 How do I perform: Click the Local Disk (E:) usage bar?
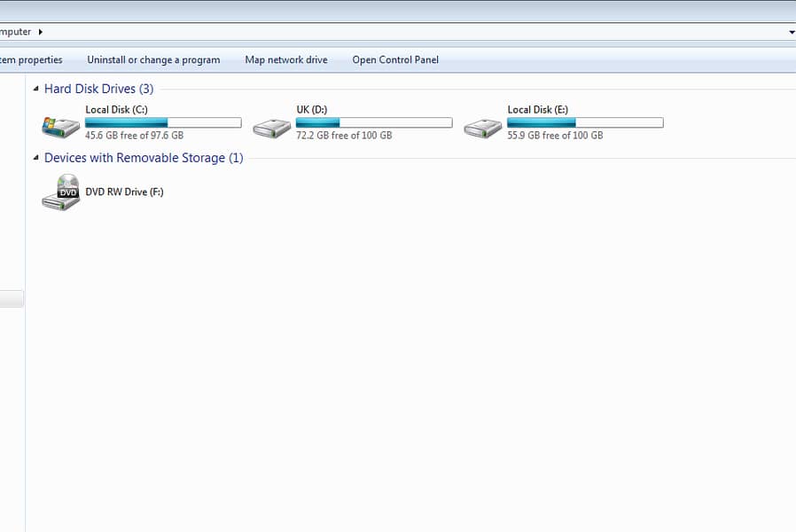click(585, 122)
